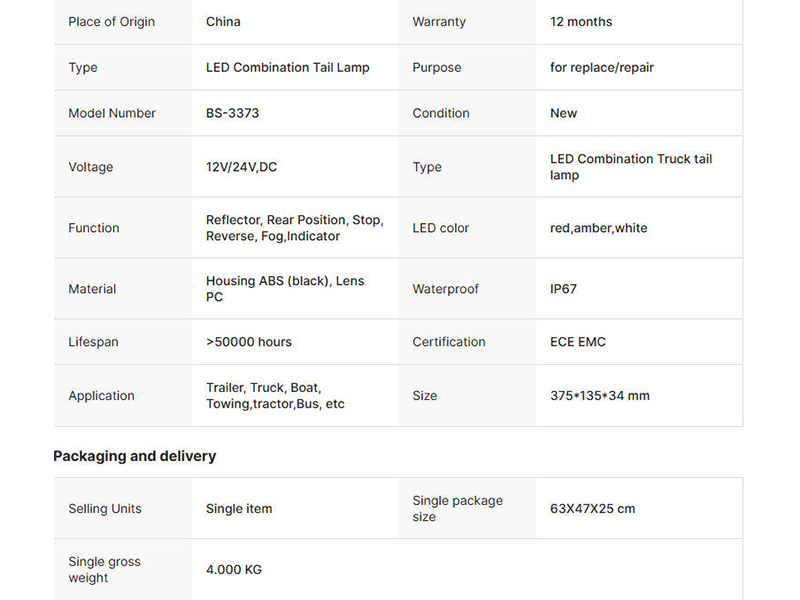
Task: Click the "12 months" warranty value
Action: (581, 22)
